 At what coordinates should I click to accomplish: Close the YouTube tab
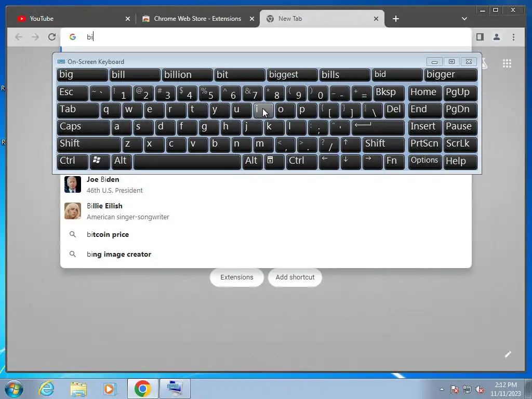coord(128,19)
